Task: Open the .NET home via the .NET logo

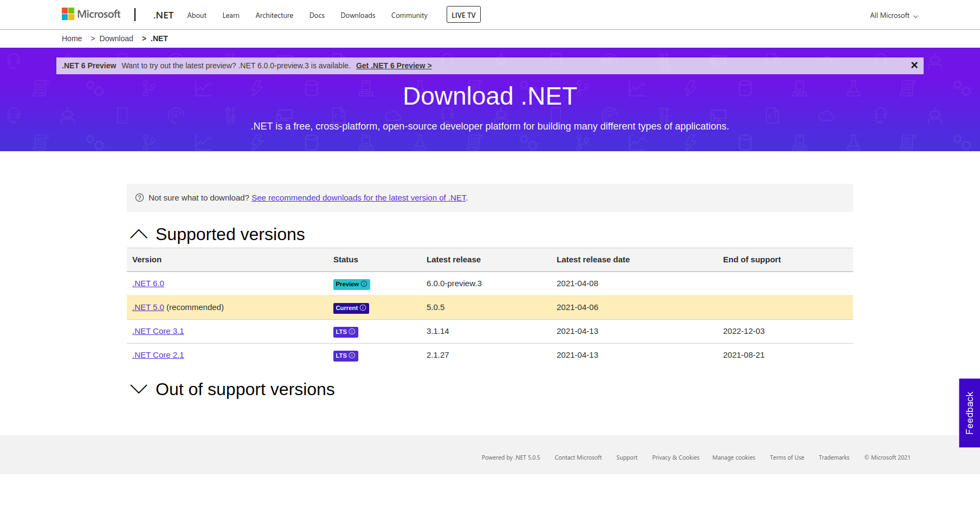Action: point(163,15)
